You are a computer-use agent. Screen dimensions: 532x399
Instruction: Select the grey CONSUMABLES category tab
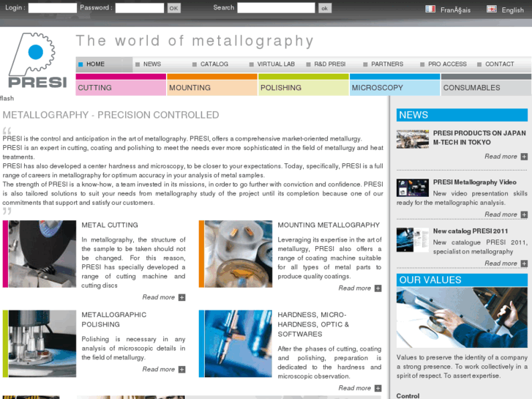(486, 84)
